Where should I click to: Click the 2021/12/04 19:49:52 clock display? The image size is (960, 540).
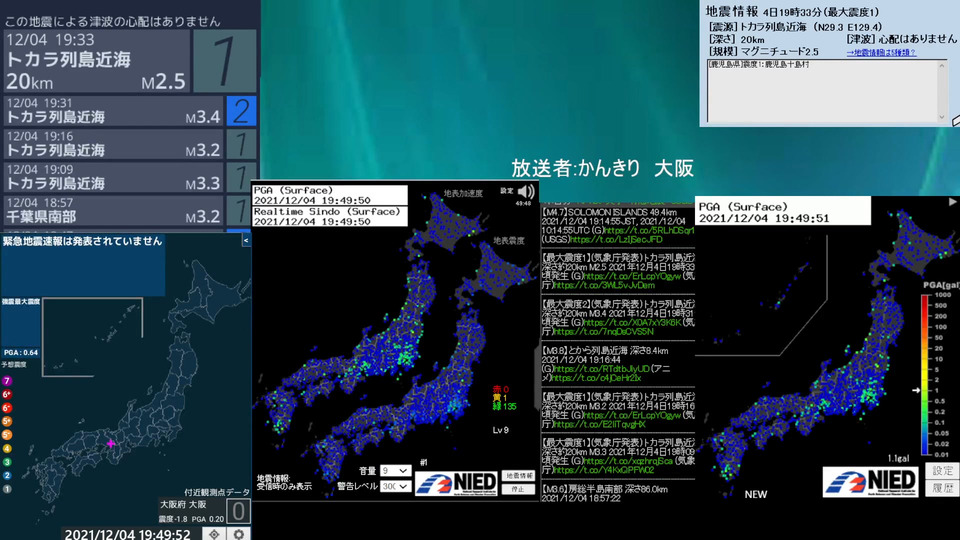[127, 534]
